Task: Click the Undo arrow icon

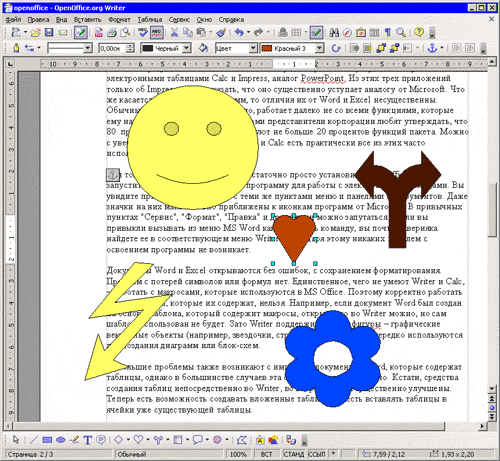Action: (x=239, y=32)
